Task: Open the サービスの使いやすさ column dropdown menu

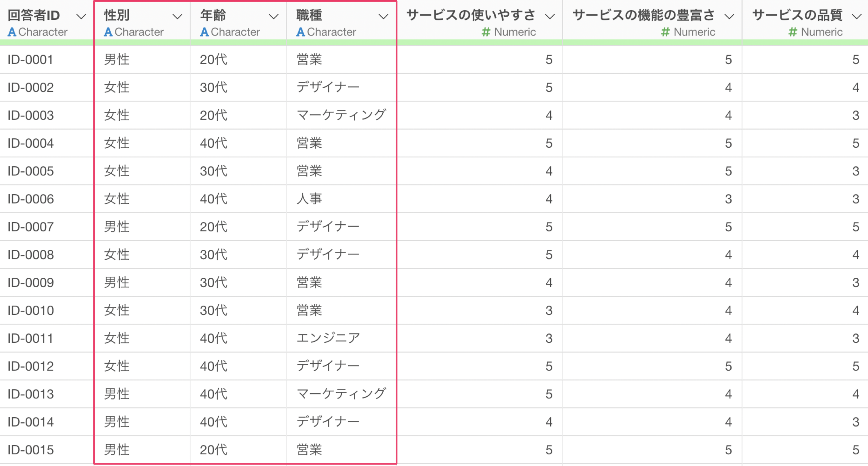Action: click(x=550, y=16)
